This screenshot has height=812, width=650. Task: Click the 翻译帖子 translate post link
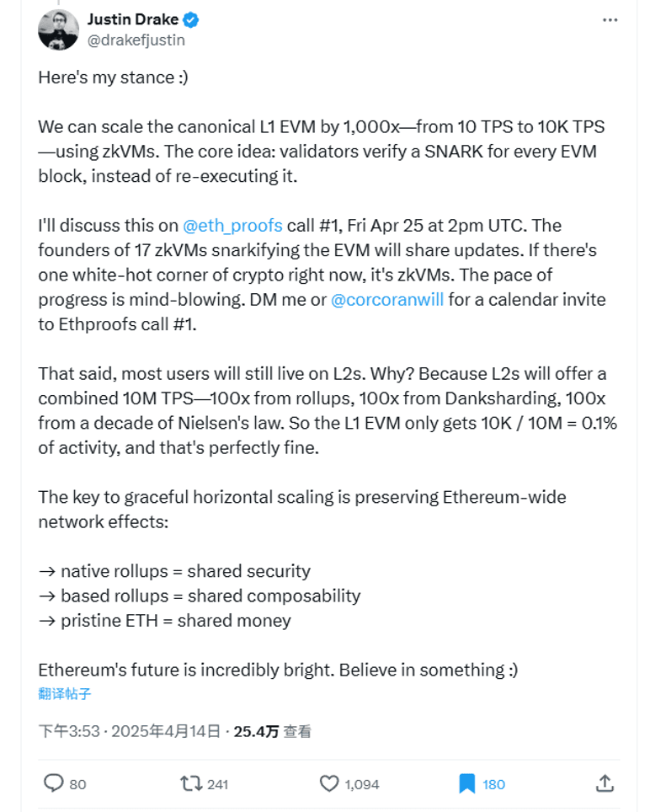tap(65, 694)
